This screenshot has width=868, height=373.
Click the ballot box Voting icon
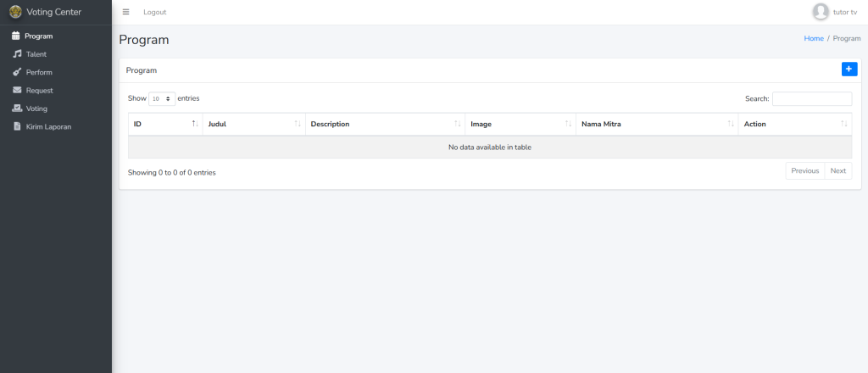[16, 109]
